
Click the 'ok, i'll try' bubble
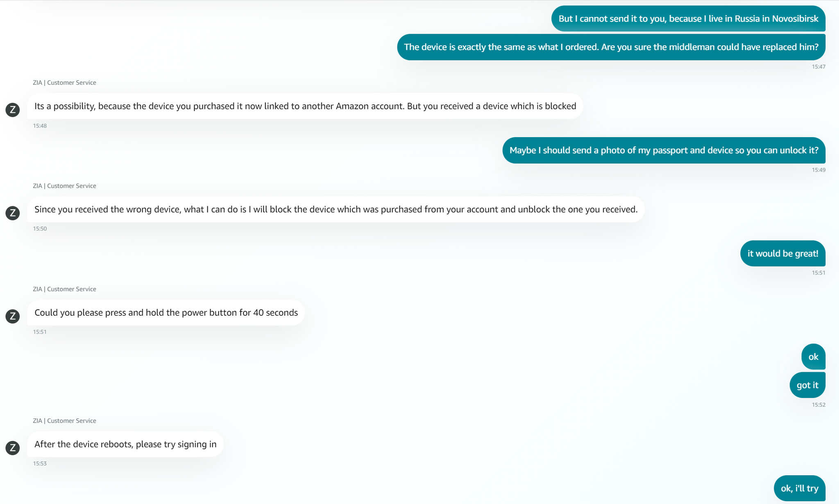point(799,488)
